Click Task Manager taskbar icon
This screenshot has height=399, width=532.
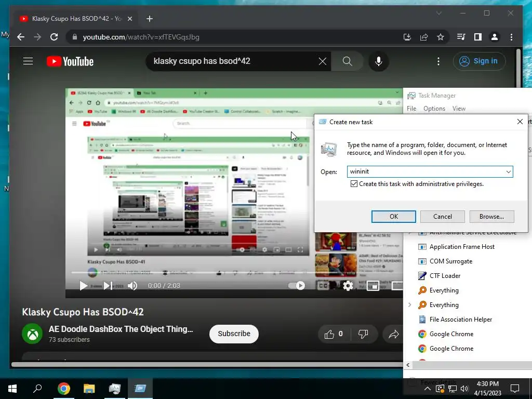pyautogui.click(x=115, y=389)
